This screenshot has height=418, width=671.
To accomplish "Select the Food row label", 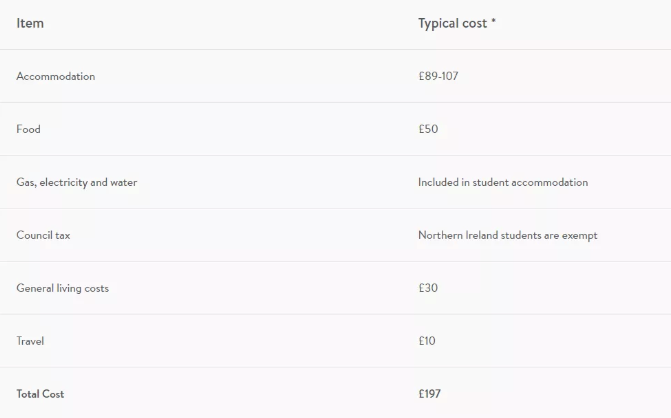I will click(28, 130).
